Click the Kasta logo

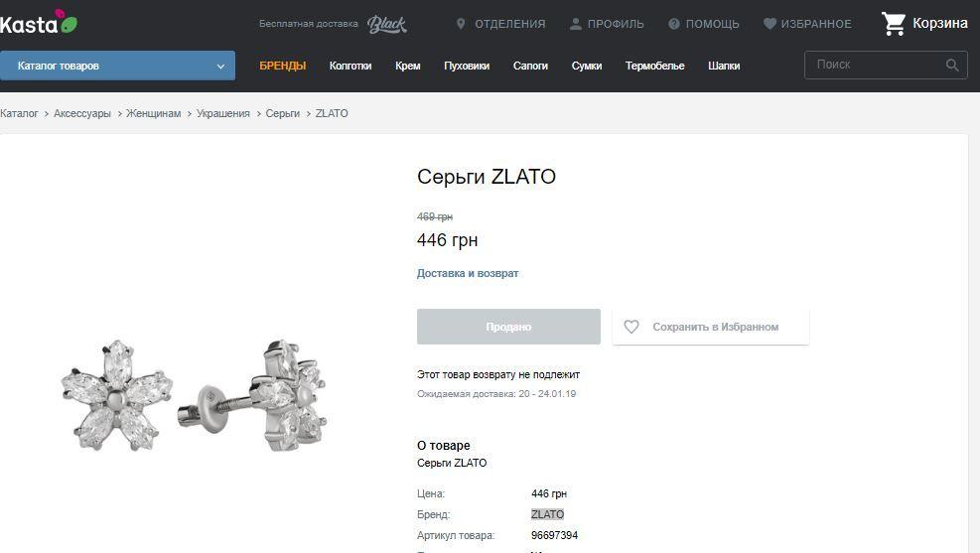pyautogui.click(x=38, y=22)
